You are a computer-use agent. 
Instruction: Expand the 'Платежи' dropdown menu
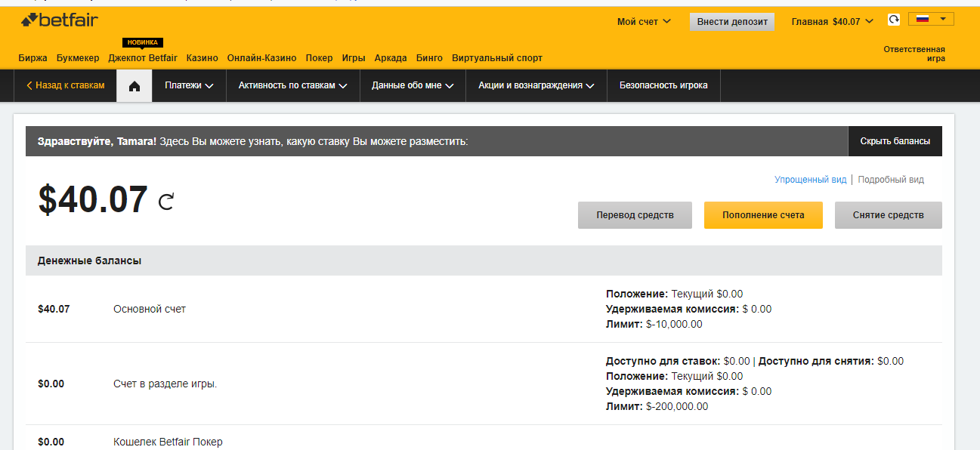188,85
